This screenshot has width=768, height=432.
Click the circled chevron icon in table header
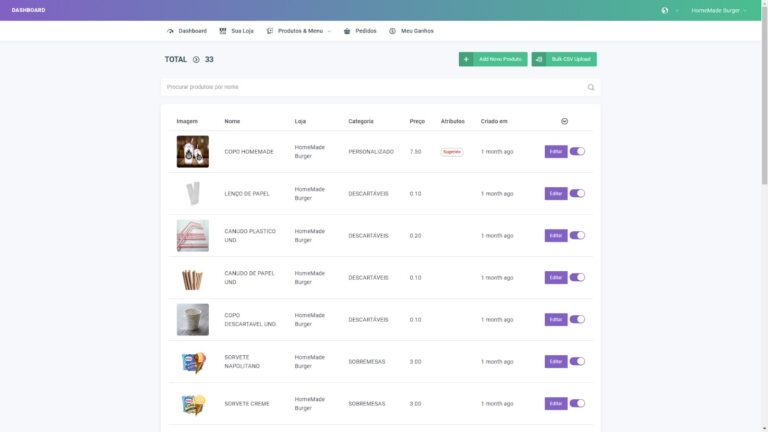point(565,121)
